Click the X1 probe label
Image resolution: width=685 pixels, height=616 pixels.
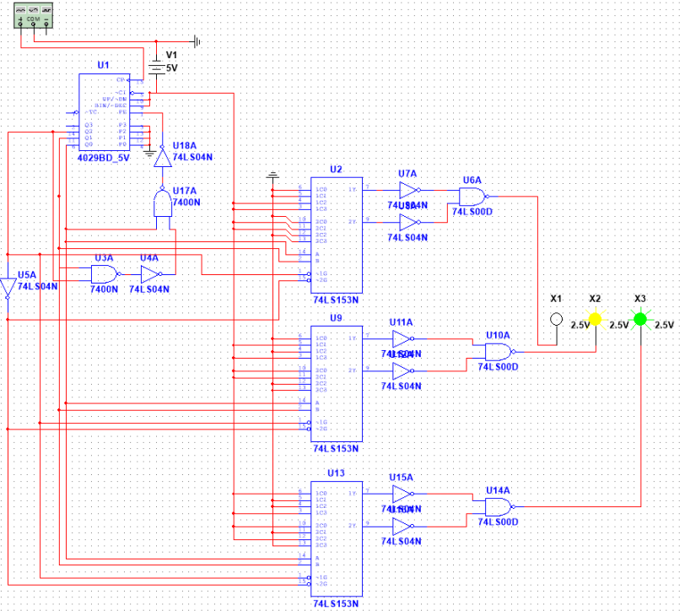click(556, 299)
